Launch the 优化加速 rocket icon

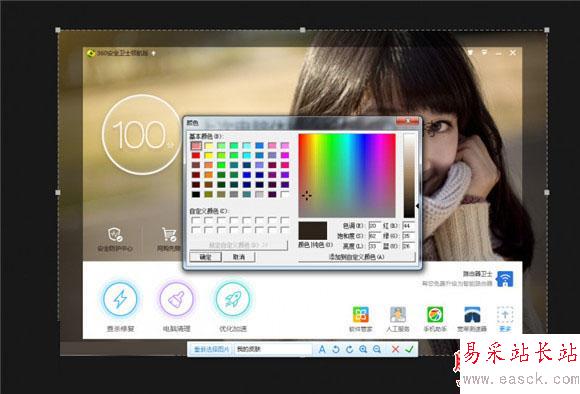coord(233,299)
